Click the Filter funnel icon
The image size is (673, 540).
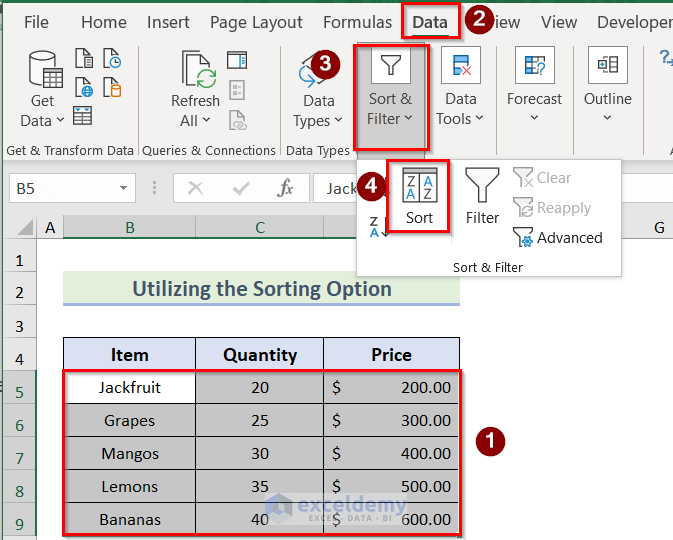pos(482,196)
